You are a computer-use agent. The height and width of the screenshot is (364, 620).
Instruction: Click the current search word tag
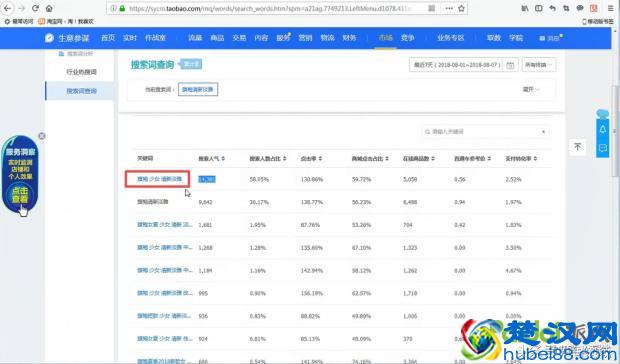(198, 90)
